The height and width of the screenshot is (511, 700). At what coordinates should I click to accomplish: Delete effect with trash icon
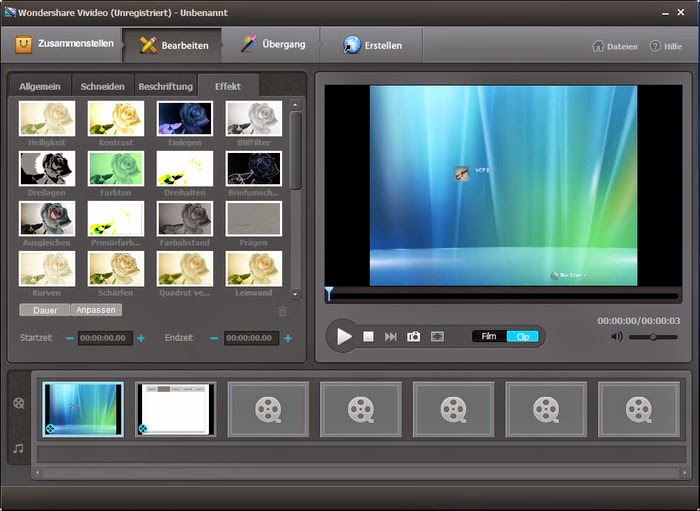click(283, 311)
